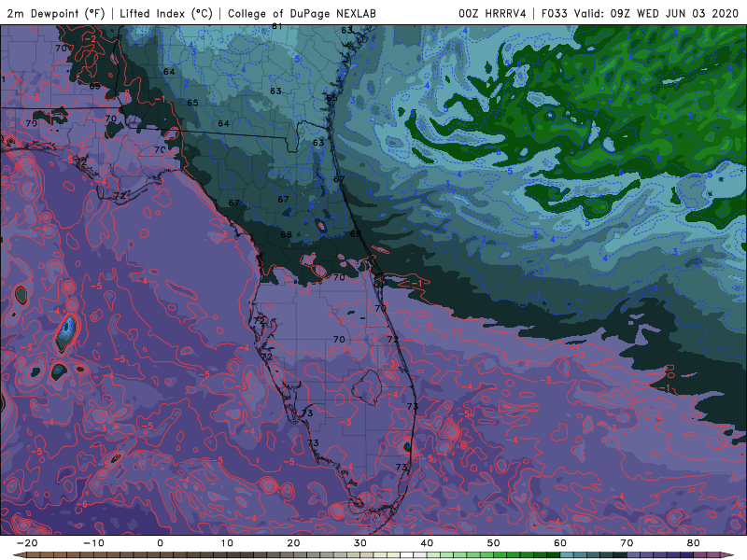Click the teal-blue color bar segment at 60
747x560 pixels.
567,555
